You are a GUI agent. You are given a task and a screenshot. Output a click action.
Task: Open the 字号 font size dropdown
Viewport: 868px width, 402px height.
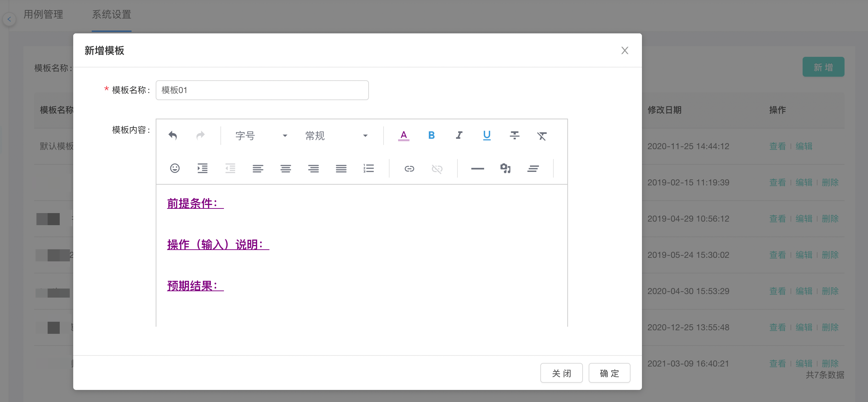click(x=261, y=136)
